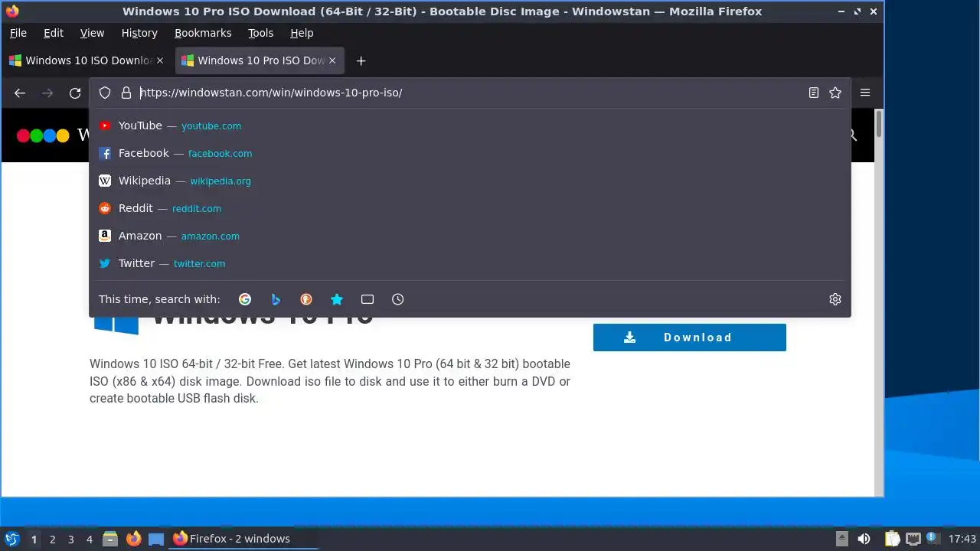This screenshot has height=551, width=980.
Task: Switch to Windows 10 ISO Download tab
Action: tap(87, 60)
